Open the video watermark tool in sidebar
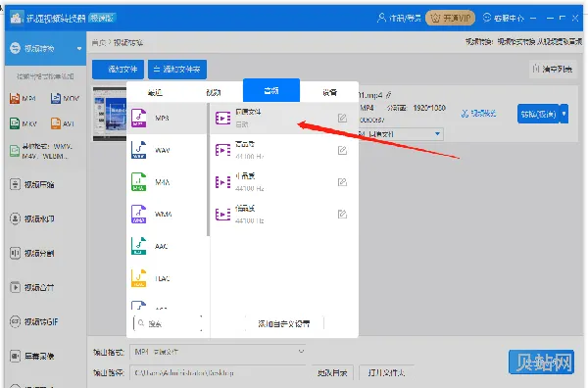This screenshot has height=388, width=588. (32, 218)
